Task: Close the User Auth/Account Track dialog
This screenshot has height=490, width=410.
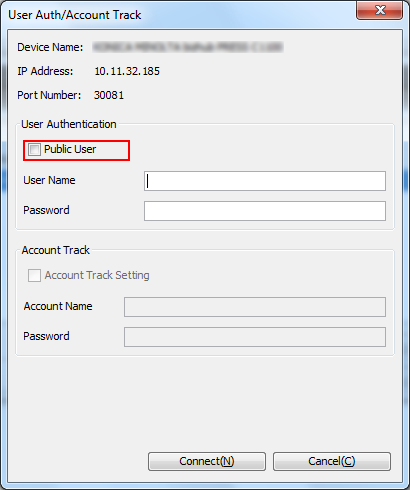Action: [379, 10]
